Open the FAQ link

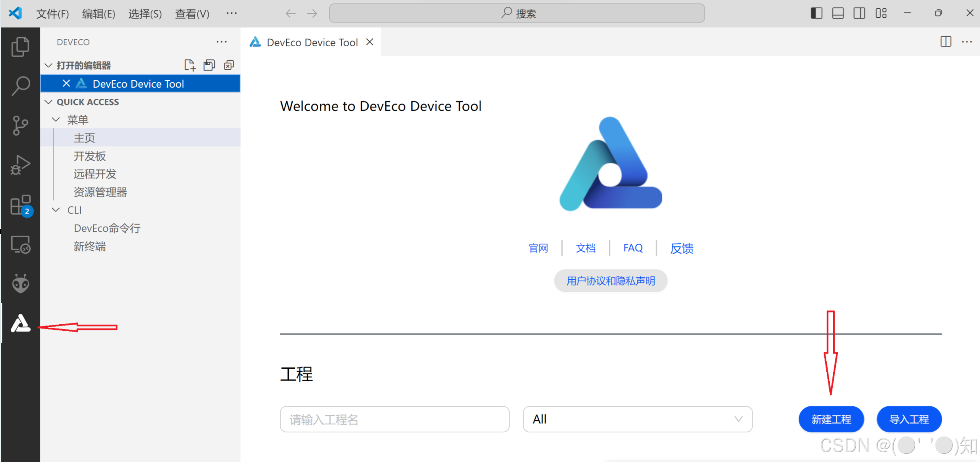pos(633,248)
